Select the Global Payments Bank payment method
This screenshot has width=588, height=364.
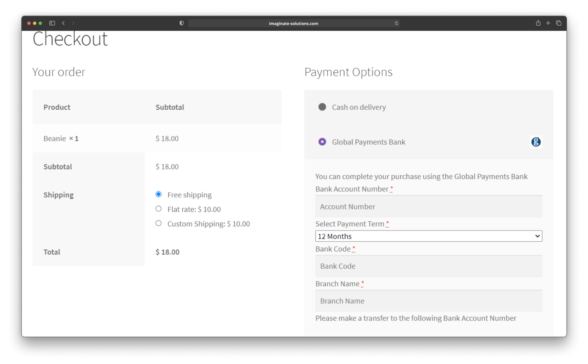point(322,141)
